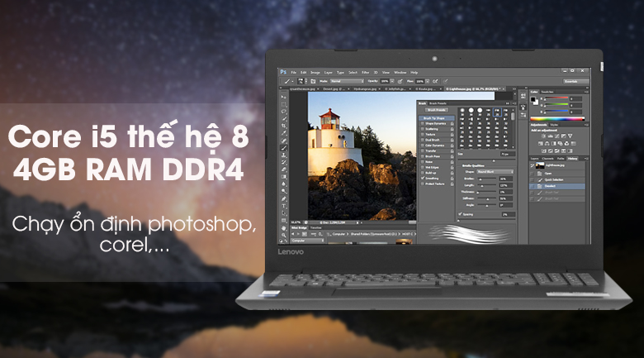Click the Bristles slider

[x=487, y=179]
